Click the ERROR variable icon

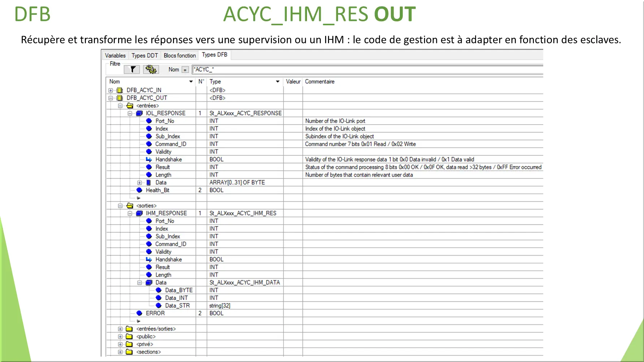pos(139,313)
